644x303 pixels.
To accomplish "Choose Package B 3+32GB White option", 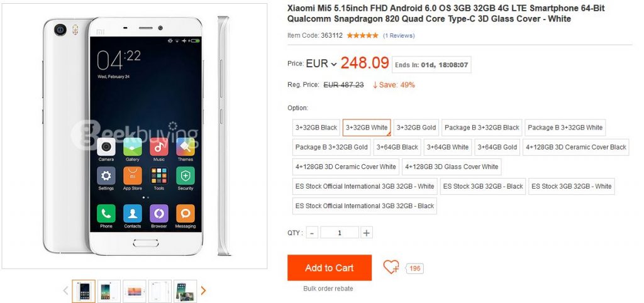I will point(565,128).
